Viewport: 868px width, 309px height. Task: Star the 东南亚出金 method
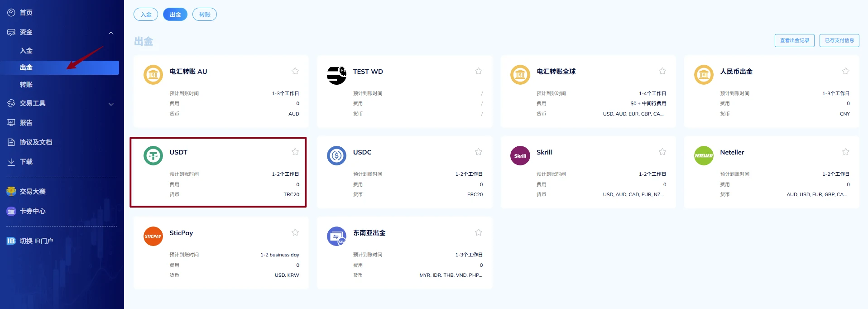(479, 232)
